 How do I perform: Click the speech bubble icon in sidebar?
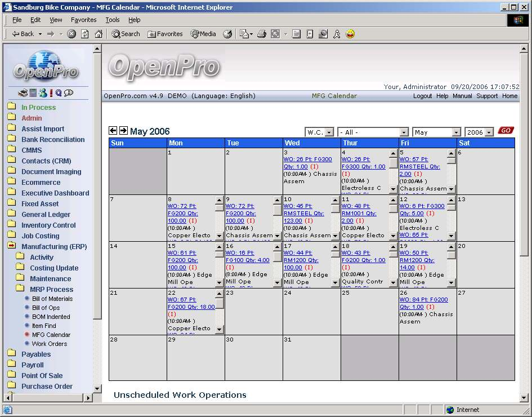[x=69, y=93]
